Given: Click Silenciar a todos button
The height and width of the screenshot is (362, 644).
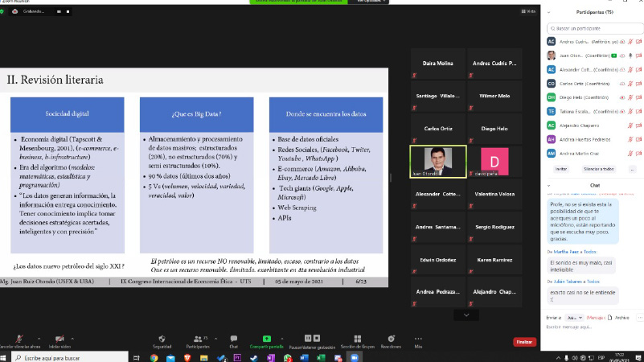Looking at the screenshot, I should tap(599, 169).
